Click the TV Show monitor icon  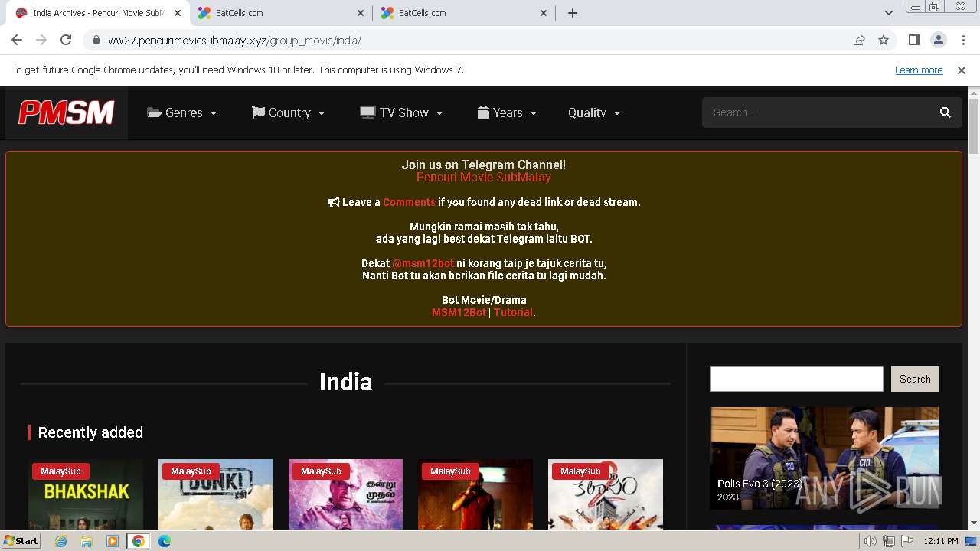pos(367,112)
